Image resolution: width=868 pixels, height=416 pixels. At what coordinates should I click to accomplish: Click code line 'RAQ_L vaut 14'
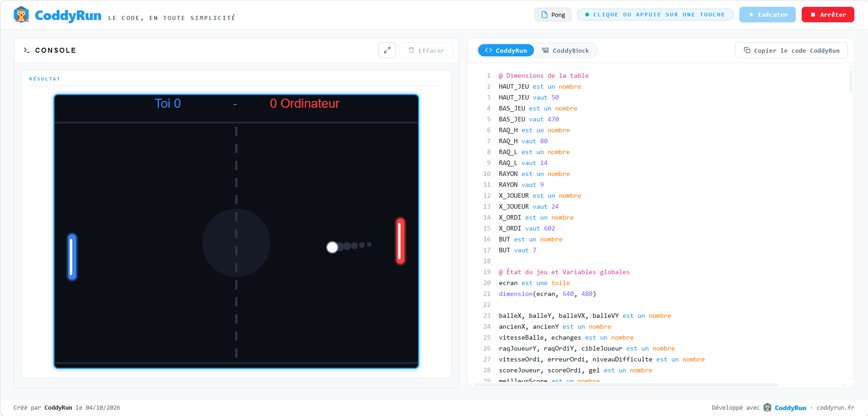pyautogui.click(x=523, y=163)
